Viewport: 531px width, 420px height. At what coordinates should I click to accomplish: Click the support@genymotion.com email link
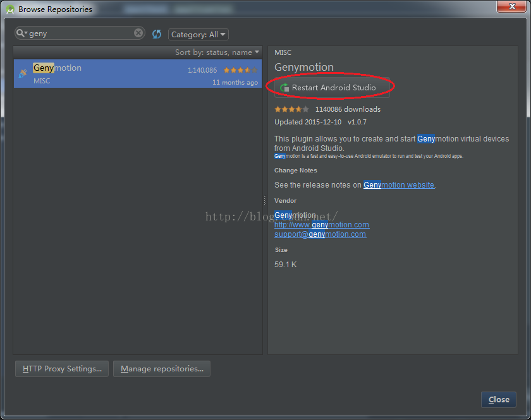click(320, 234)
